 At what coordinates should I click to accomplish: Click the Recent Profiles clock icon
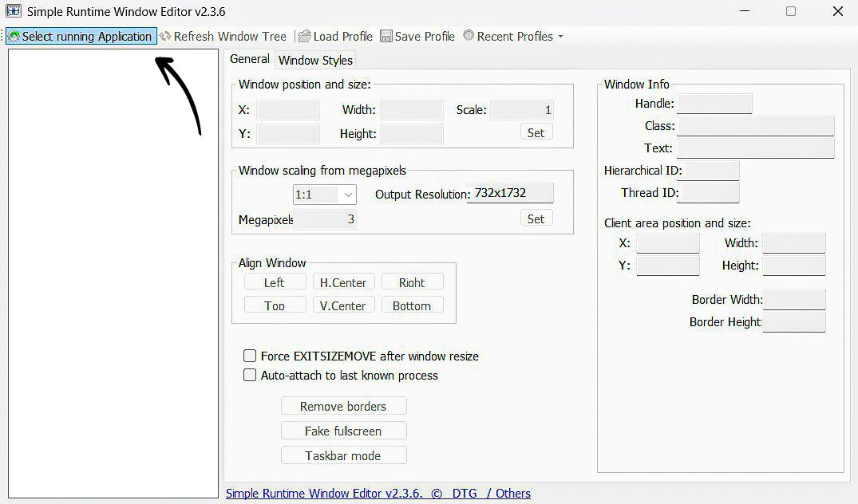pyautogui.click(x=469, y=36)
